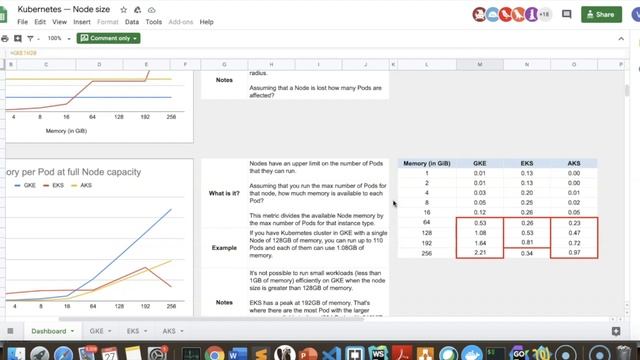Click the +18 additional viewers badge

click(544, 14)
